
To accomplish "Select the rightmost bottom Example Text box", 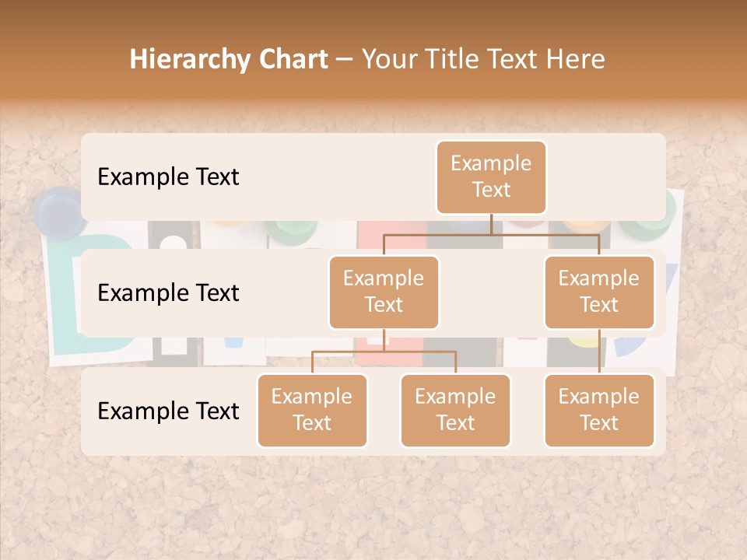I will [x=599, y=410].
